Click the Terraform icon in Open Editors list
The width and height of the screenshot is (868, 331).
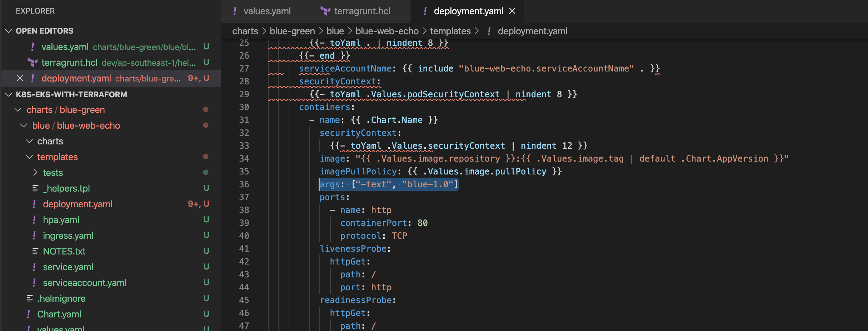pos(33,63)
